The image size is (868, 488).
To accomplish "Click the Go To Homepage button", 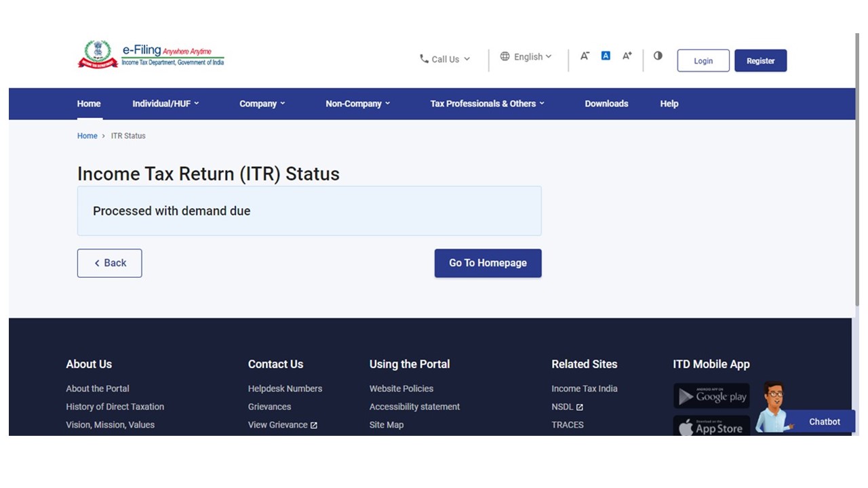I will click(x=488, y=263).
